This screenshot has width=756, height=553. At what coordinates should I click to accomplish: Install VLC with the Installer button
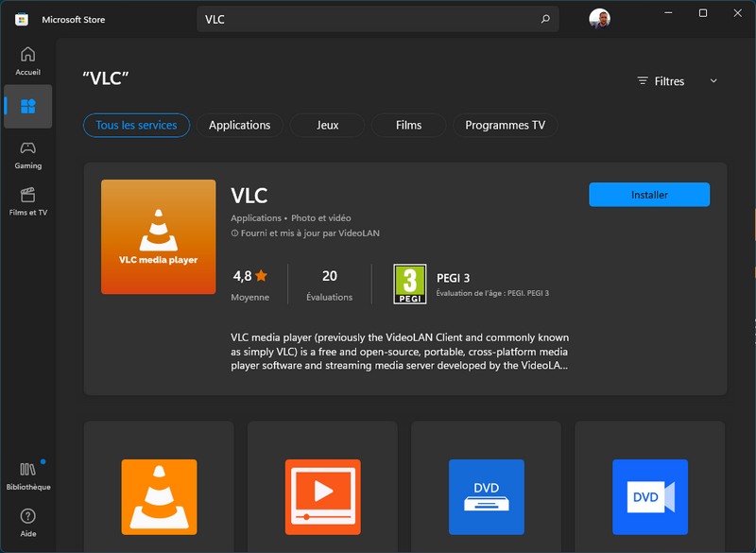(x=649, y=195)
